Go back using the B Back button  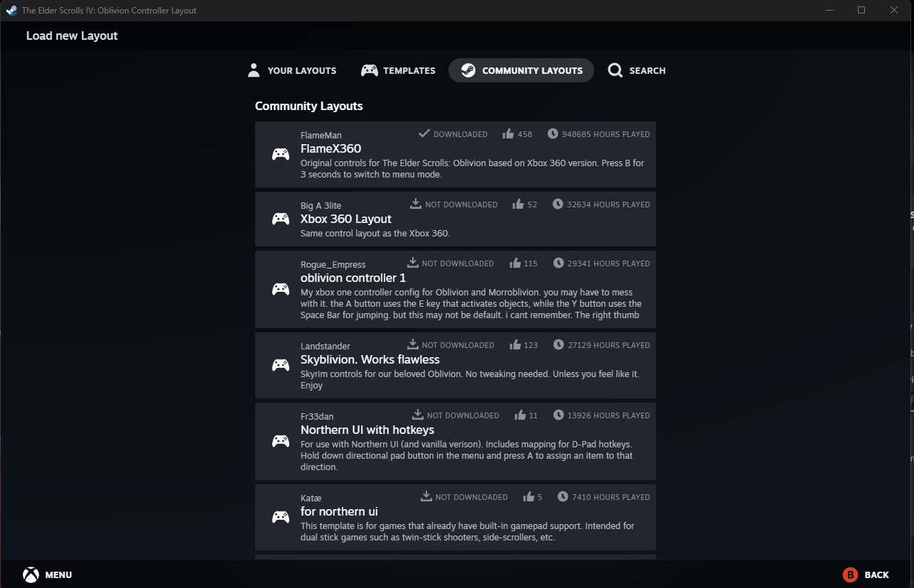pyautogui.click(x=866, y=575)
